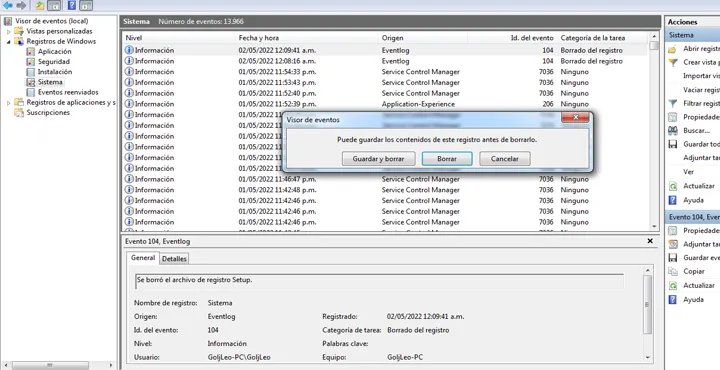Screen dimensions: 720x370
Task: Go forward with the gray right arrow
Action: click(21, 5)
